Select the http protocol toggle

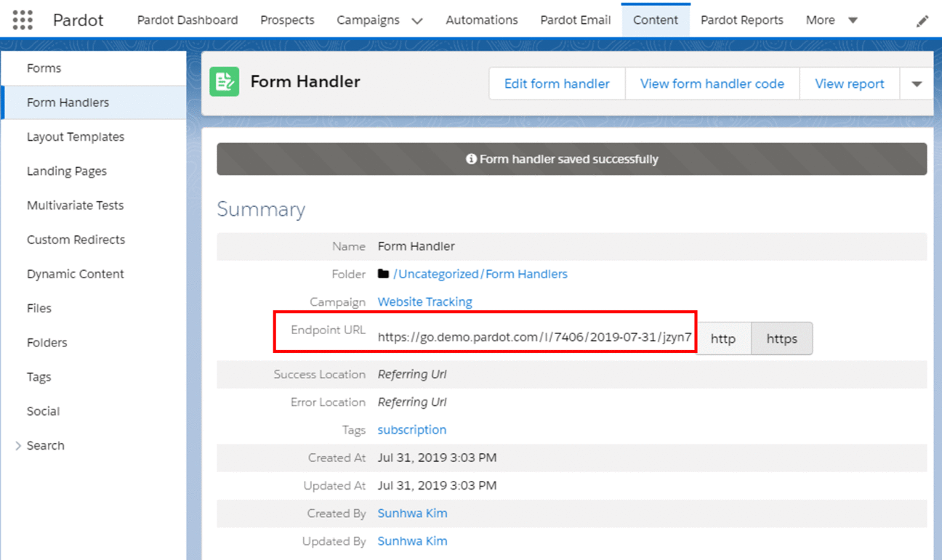(x=723, y=338)
